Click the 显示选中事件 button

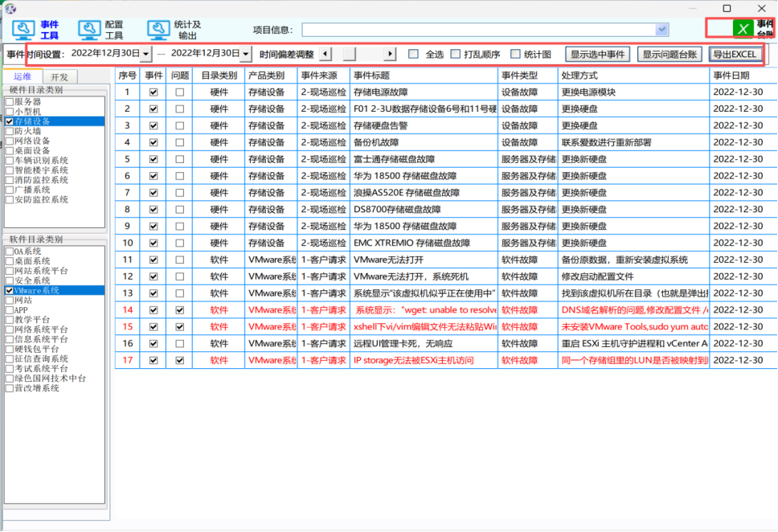[597, 55]
